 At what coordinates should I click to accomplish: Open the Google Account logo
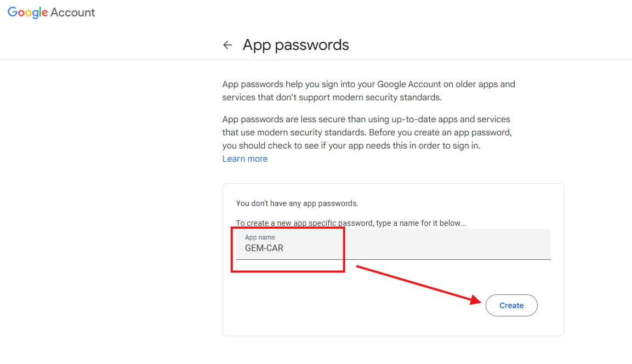[x=51, y=13]
